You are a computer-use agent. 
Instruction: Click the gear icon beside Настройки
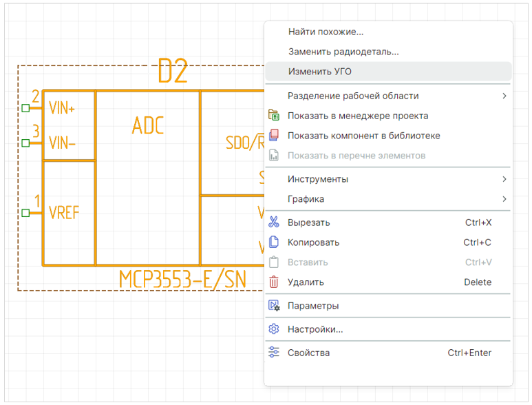coord(274,329)
